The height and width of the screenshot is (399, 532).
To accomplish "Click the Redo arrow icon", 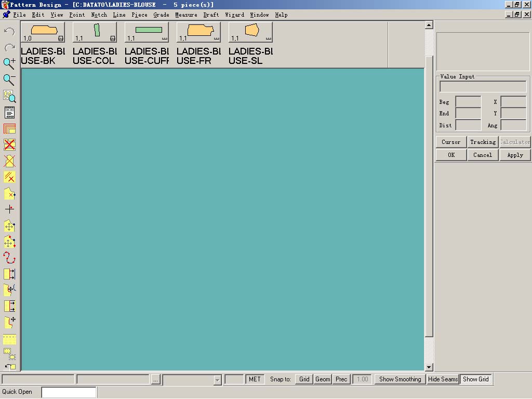I will pyautogui.click(x=9, y=47).
